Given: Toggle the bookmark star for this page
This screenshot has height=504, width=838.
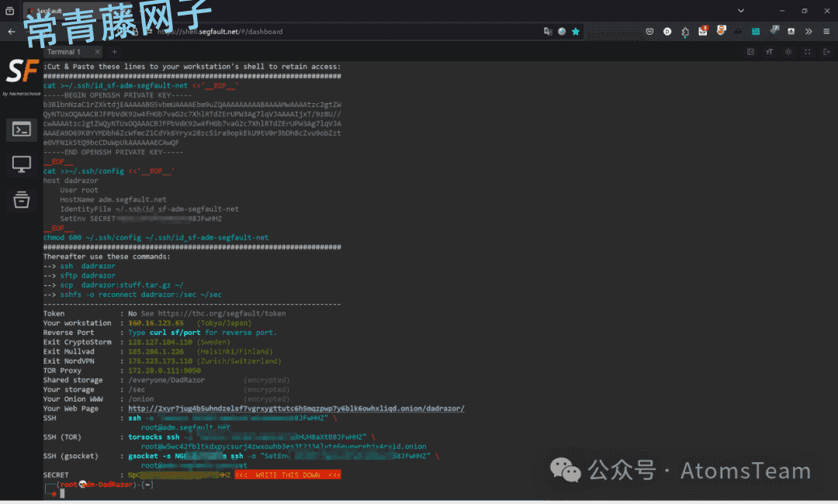Looking at the screenshot, I should (576, 32).
